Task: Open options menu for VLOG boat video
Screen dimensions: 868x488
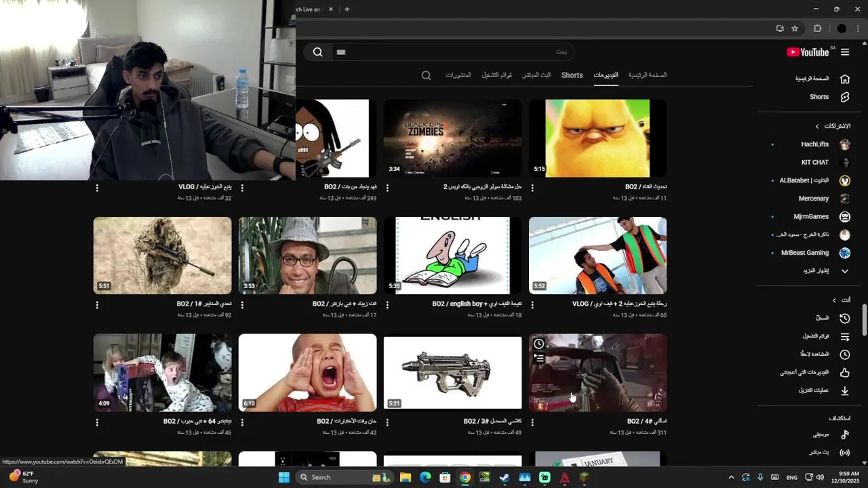Action: (532, 305)
